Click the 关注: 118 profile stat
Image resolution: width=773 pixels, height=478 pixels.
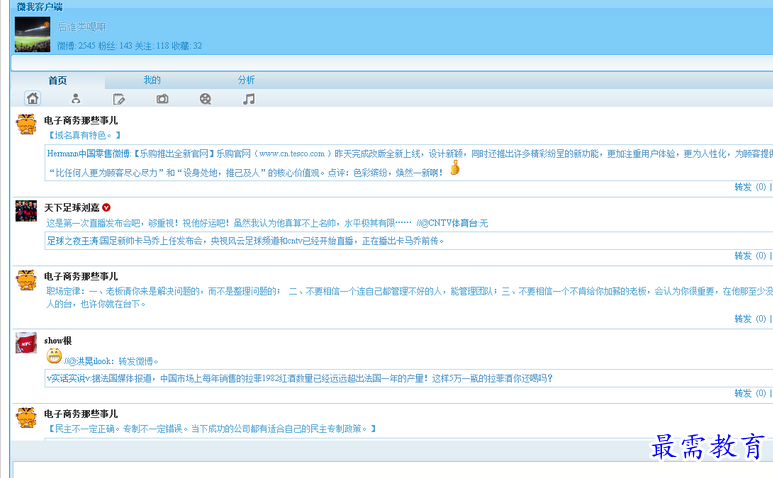(x=152, y=46)
